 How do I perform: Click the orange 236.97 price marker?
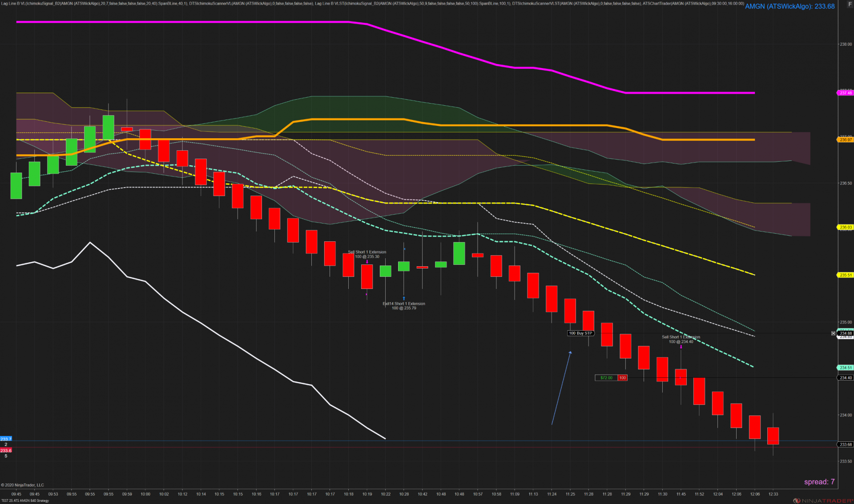coord(846,140)
